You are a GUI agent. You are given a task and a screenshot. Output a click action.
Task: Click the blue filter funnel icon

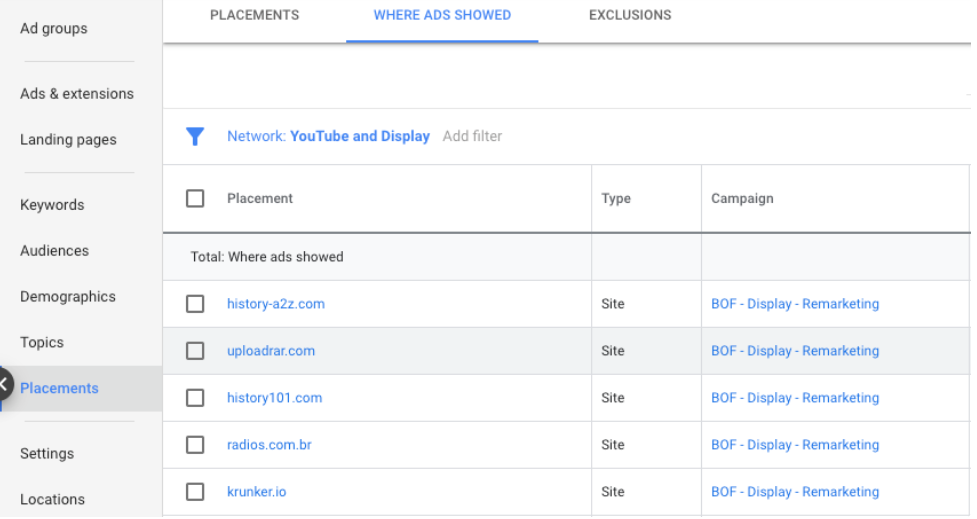(195, 137)
